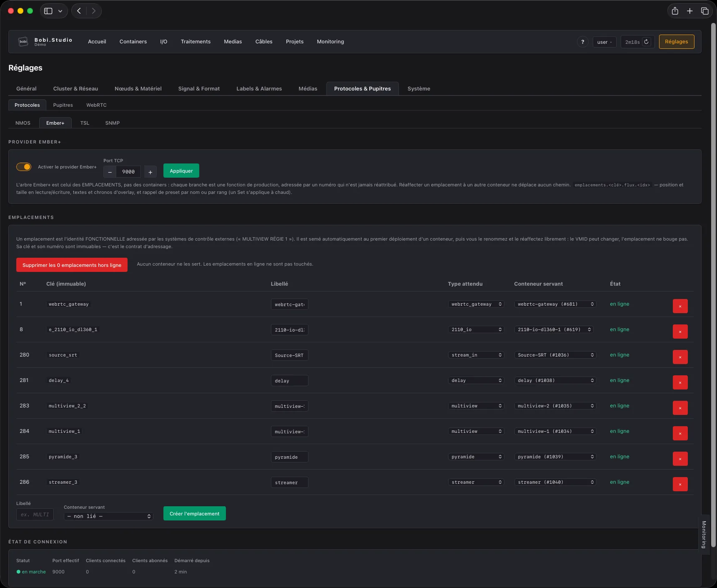Open the Traitements menu
This screenshot has width=717, height=588.
coord(196,42)
